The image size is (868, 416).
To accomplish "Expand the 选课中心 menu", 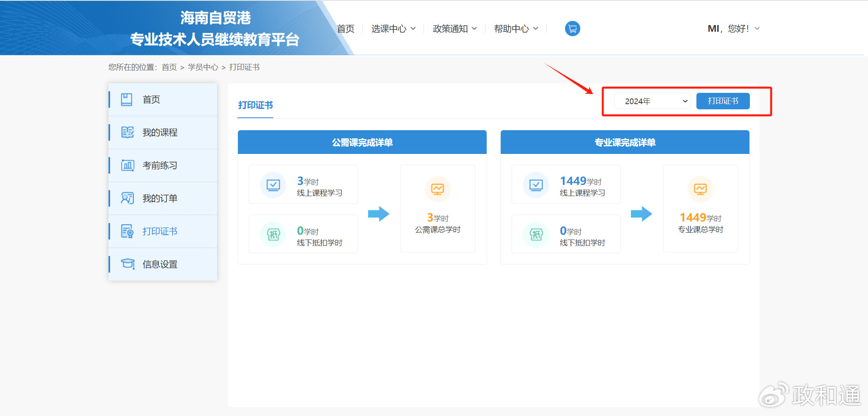I will 393,29.
